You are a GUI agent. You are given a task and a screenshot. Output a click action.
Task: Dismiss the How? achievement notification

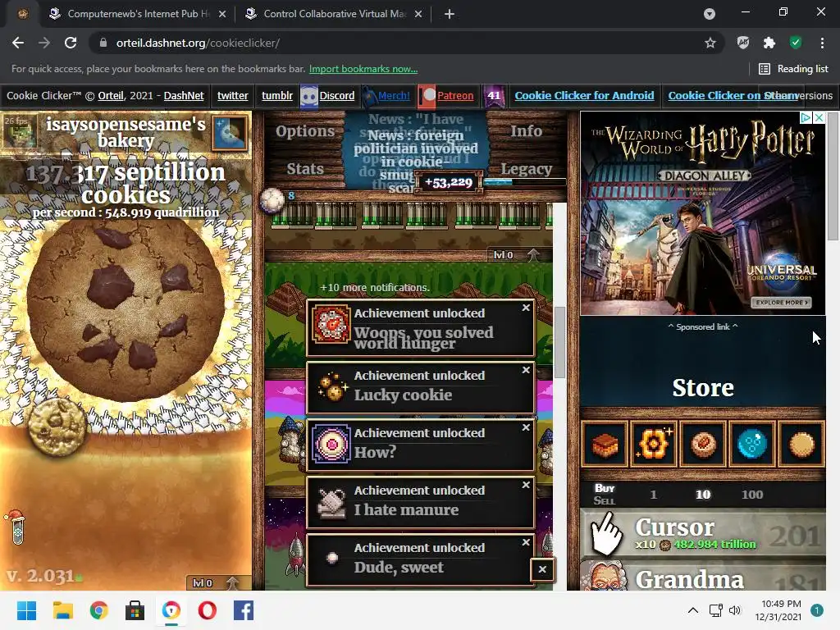526,427
